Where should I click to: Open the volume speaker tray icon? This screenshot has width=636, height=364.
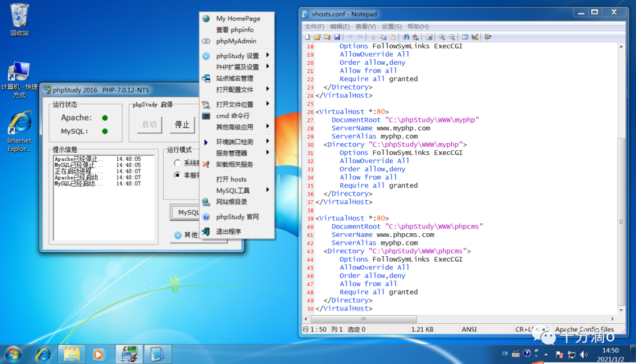coord(584,355)
